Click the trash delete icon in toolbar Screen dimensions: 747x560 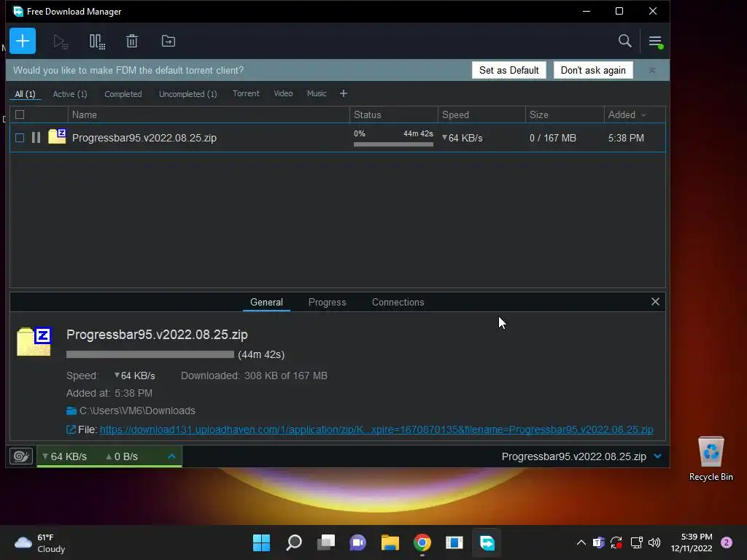132,41
